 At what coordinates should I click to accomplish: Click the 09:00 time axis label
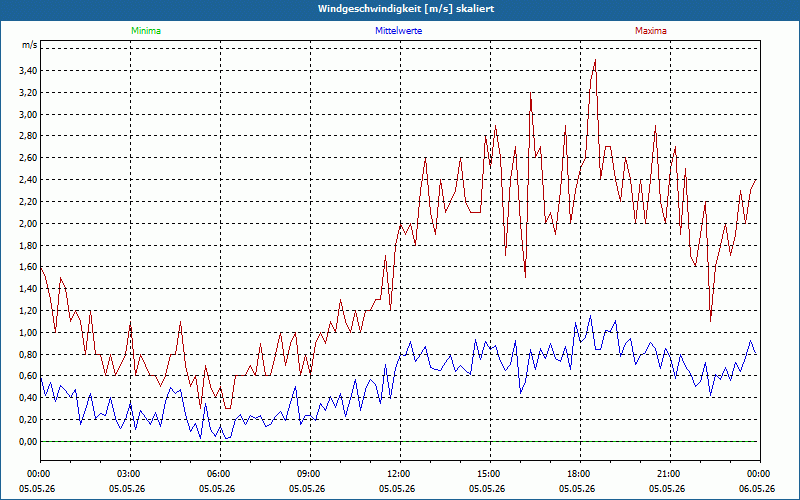310,474
